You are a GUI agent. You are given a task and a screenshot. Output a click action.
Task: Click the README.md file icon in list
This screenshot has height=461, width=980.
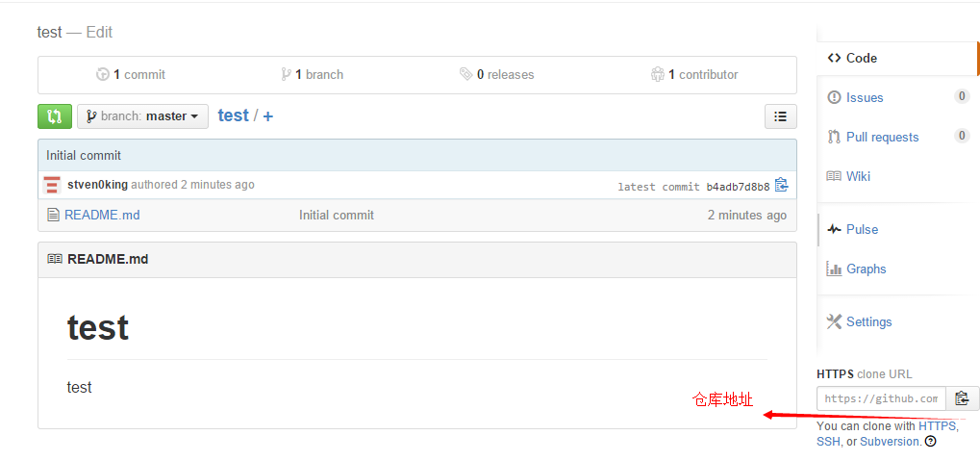click(x=54, y=216)
